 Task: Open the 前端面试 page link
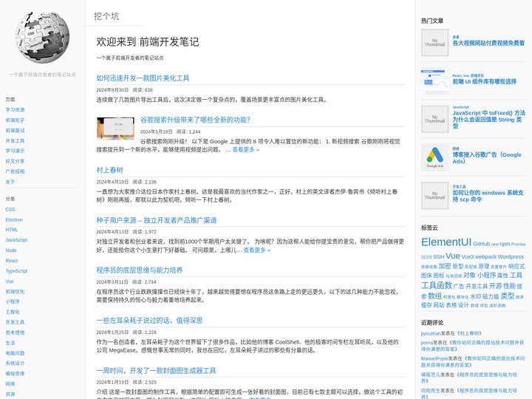(15, 130)
